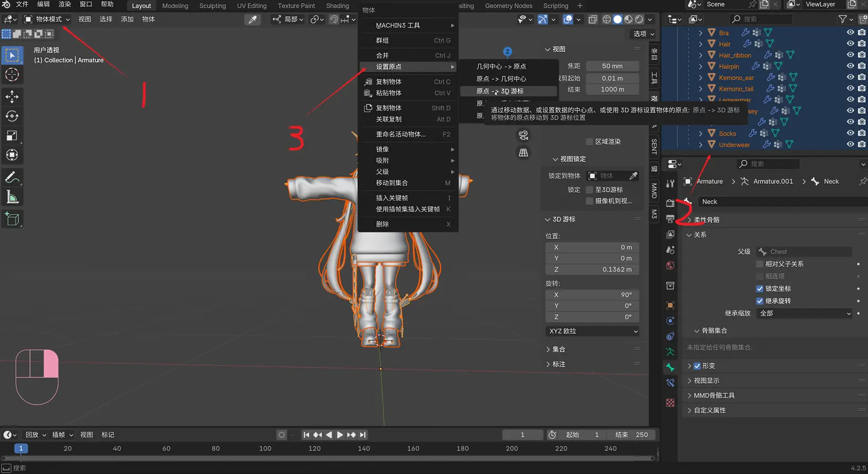Open the XYZ 欧拉 rotation mode dropdown
The height and width of the screenshot is (474, 868).
click(593, 331)
